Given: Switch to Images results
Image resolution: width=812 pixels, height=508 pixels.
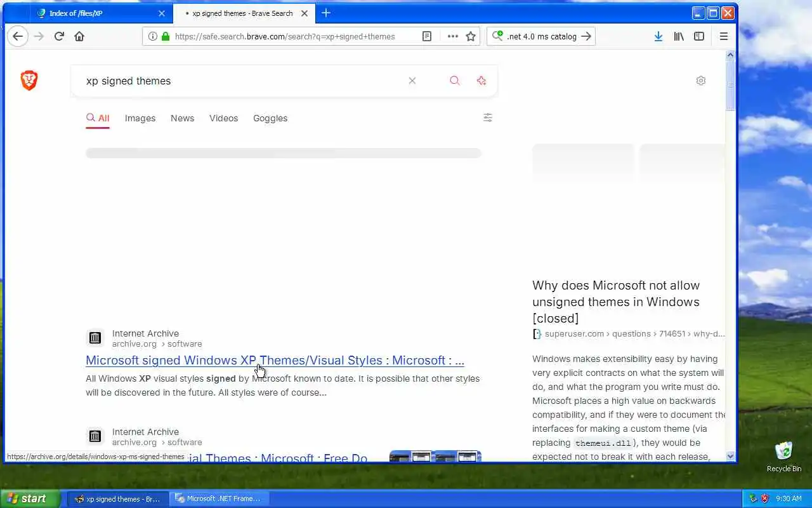Looking at the screenshot, I should pyautogui.click(x=140, y=118).
